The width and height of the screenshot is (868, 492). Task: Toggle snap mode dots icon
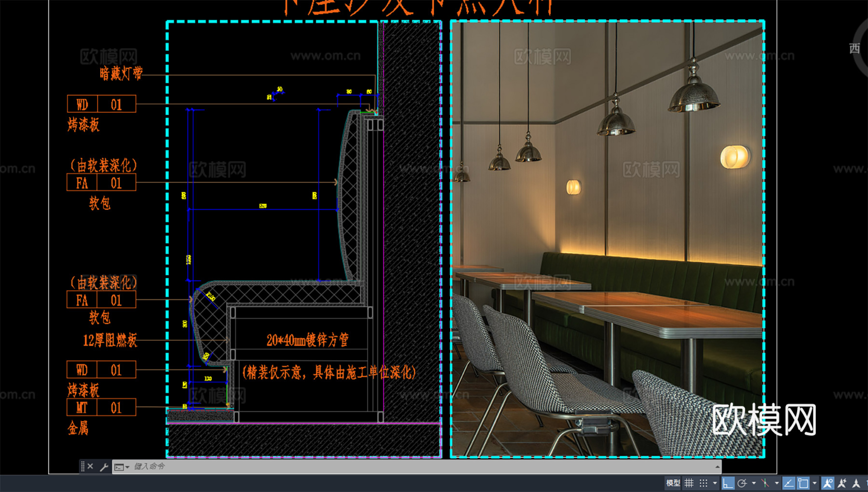704,483
